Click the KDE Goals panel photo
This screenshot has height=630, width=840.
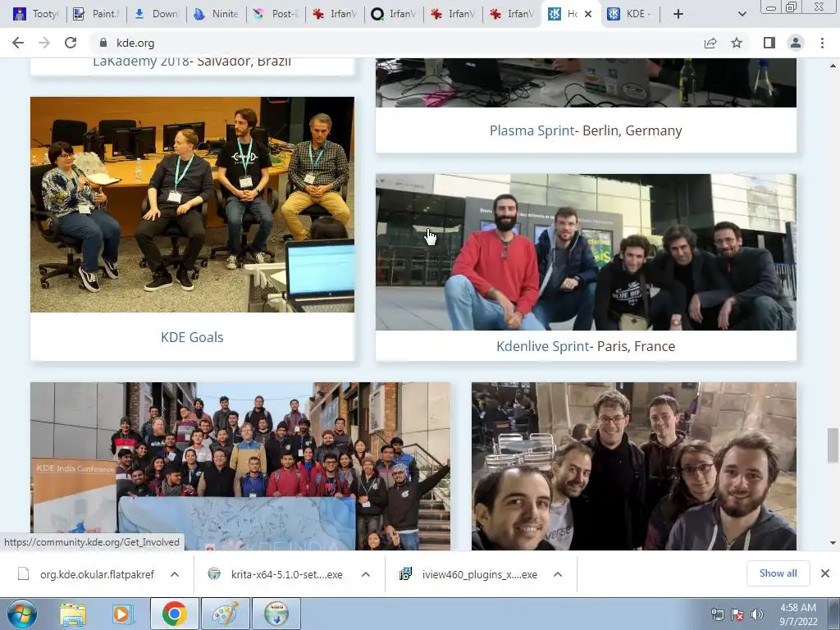[192, 204]
